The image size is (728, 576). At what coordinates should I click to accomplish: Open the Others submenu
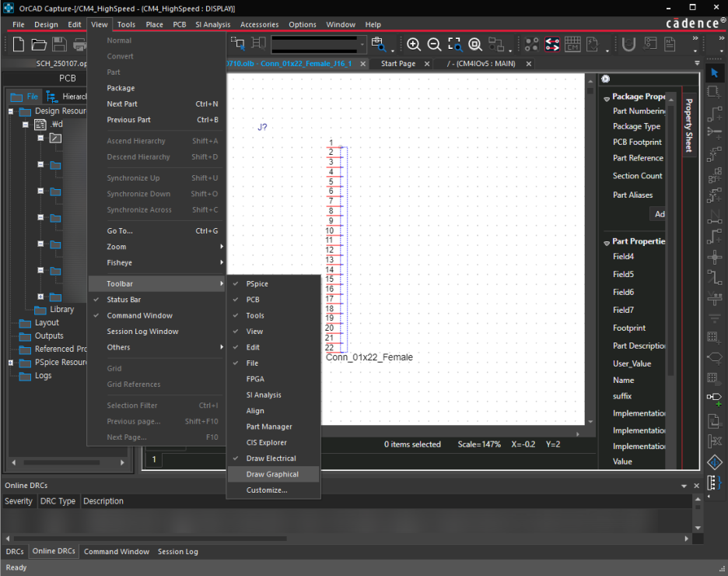[x=156, y=347]
